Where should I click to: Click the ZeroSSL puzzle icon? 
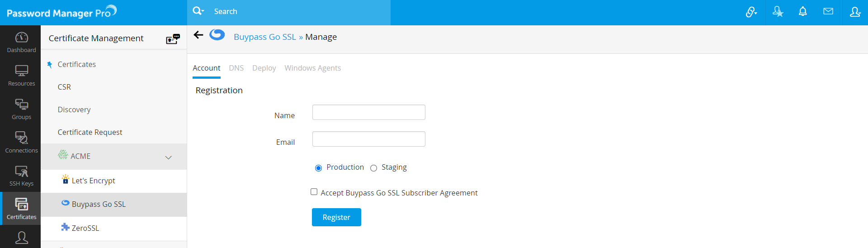pyautogui.click(x=66, y=227)
